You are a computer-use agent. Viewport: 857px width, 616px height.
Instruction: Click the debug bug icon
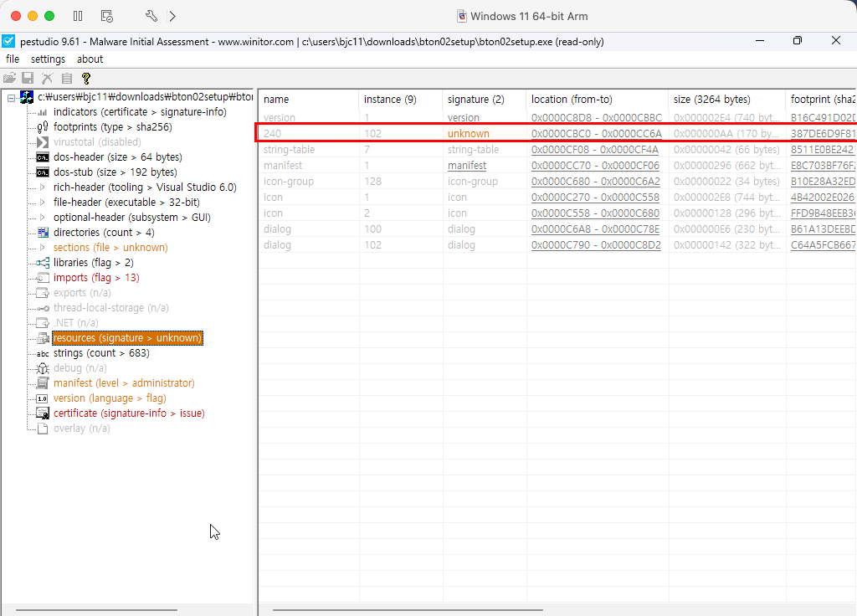(42, 368)
